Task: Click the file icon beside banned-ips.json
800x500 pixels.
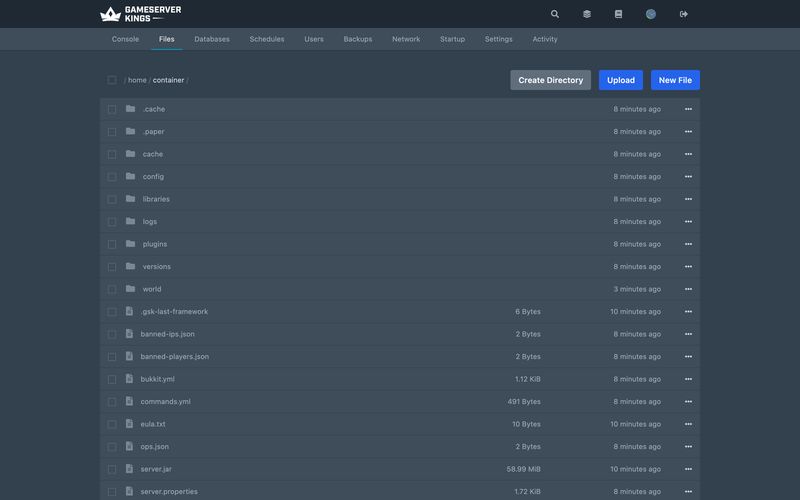Action: click(x=130, y=333)
